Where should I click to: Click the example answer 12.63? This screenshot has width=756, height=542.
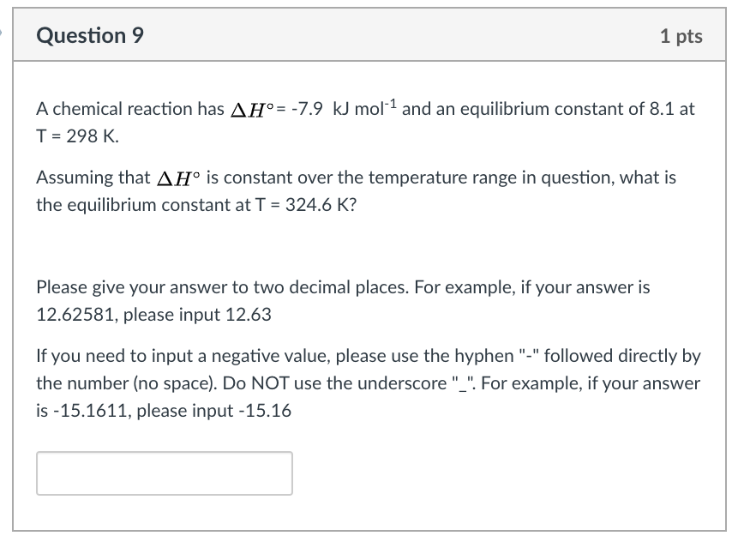click(248, 315)
